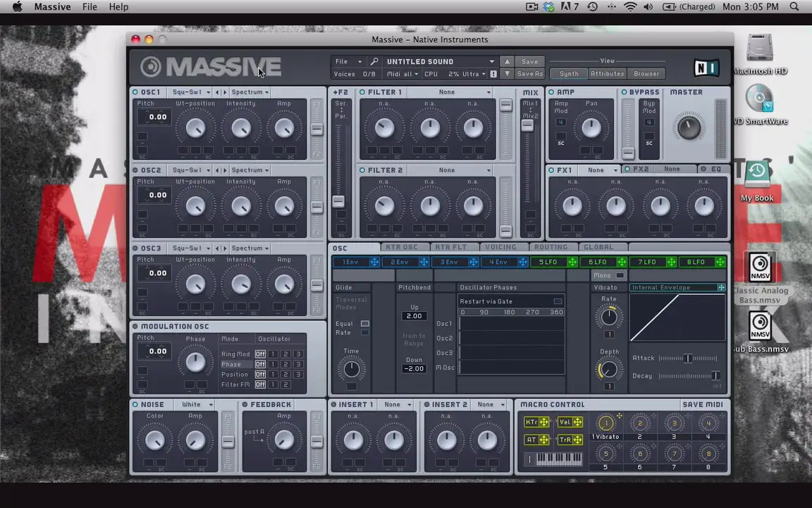This screenshot has height=508, width=812.
Task: Click the Native Instruments NI logo
Action: [706, 68]
